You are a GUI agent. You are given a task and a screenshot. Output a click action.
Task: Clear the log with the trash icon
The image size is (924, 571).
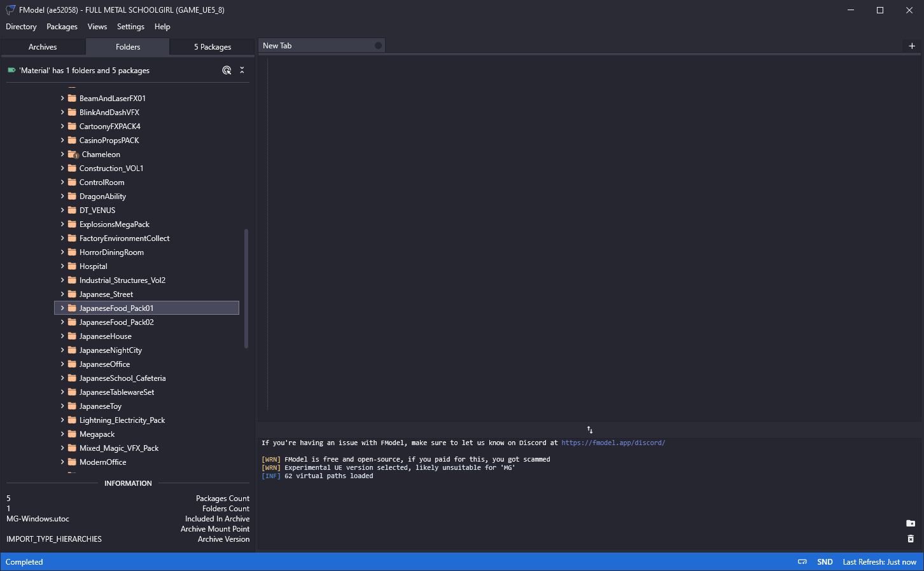coord(911,539)
